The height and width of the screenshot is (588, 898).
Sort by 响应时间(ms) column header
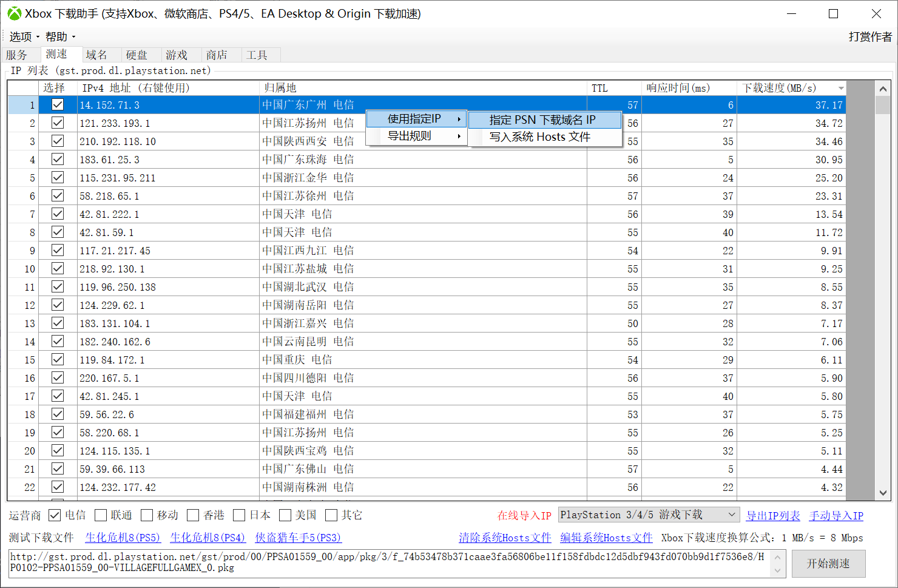689,88
